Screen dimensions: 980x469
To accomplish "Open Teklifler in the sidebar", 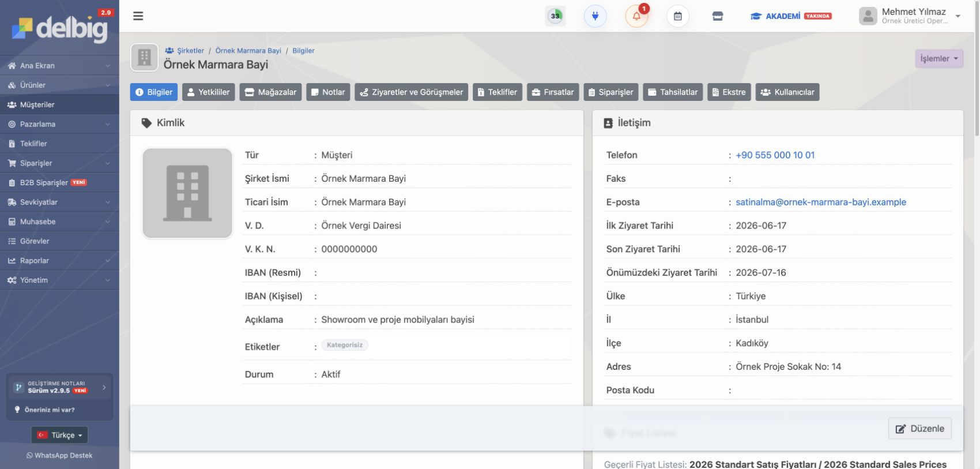I will tap(59, 144).
